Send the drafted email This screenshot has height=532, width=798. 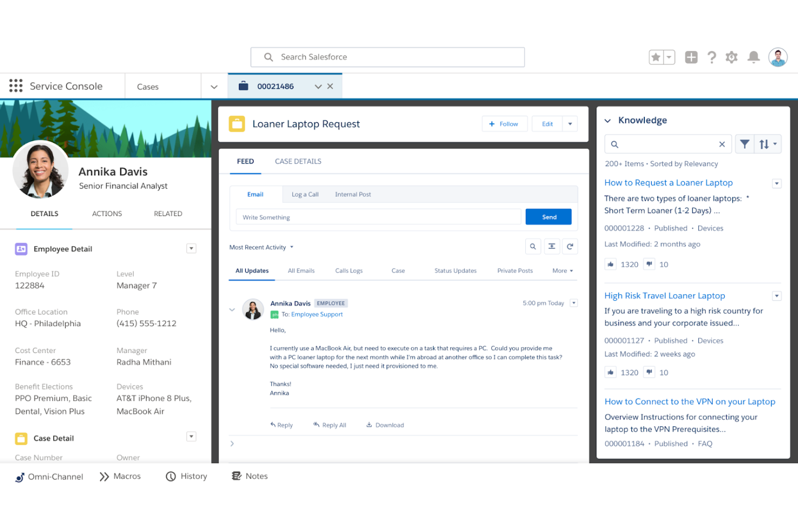(548, 216)
